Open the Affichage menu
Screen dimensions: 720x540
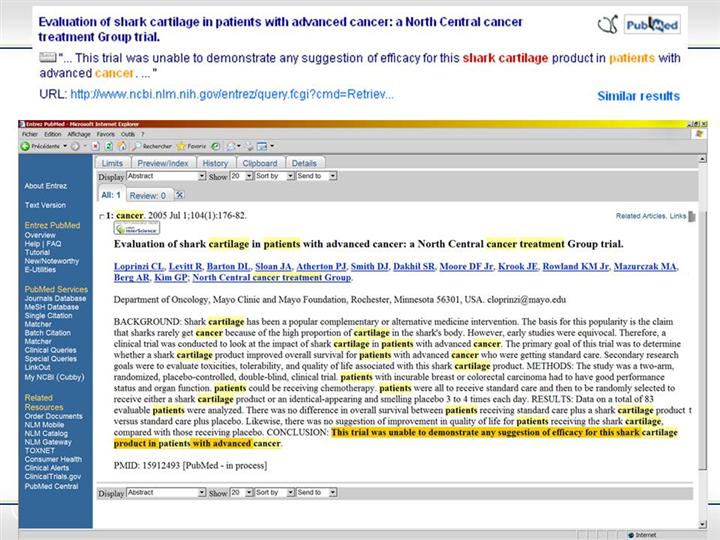79,133
